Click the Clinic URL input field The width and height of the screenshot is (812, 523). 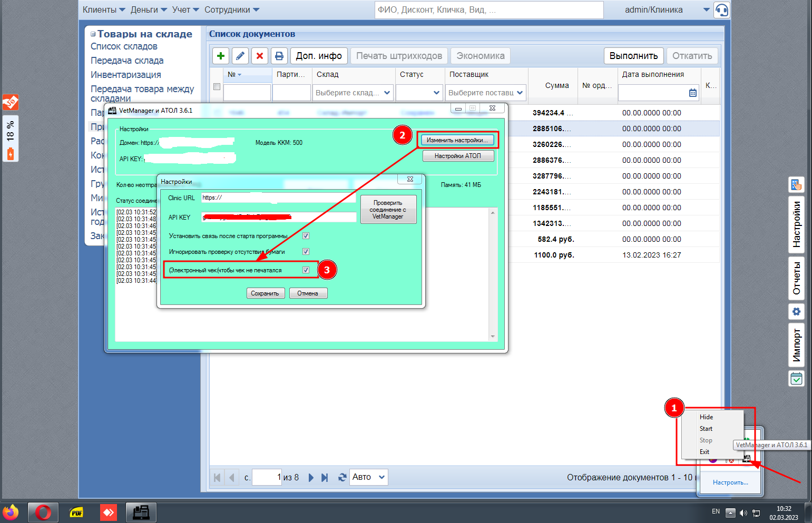pyautogui.click(x=279, y=198)
